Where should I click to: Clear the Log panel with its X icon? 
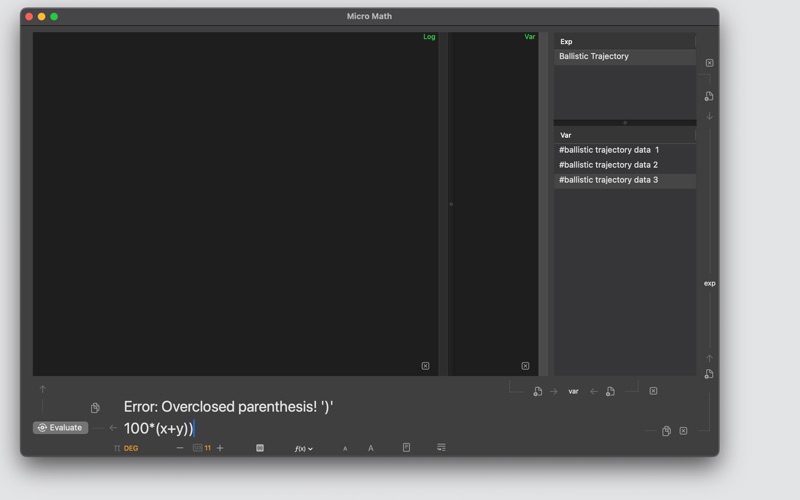[426, 366]
